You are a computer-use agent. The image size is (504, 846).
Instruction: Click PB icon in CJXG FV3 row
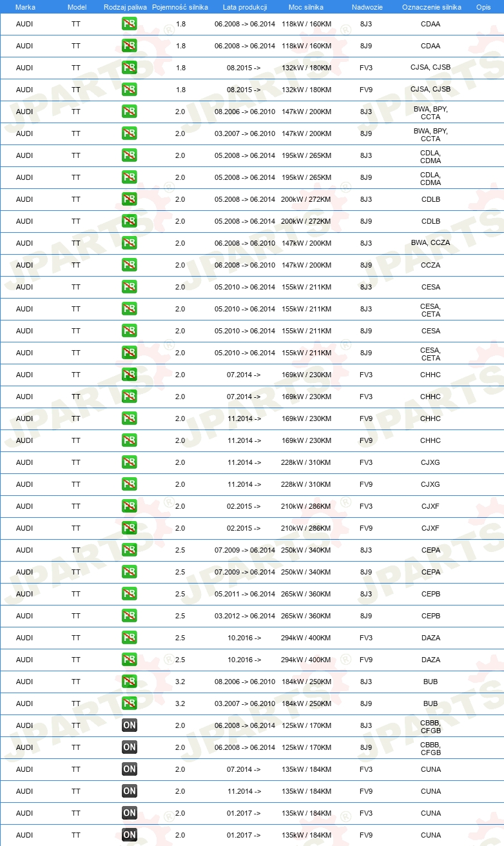(x=129, y=462)
